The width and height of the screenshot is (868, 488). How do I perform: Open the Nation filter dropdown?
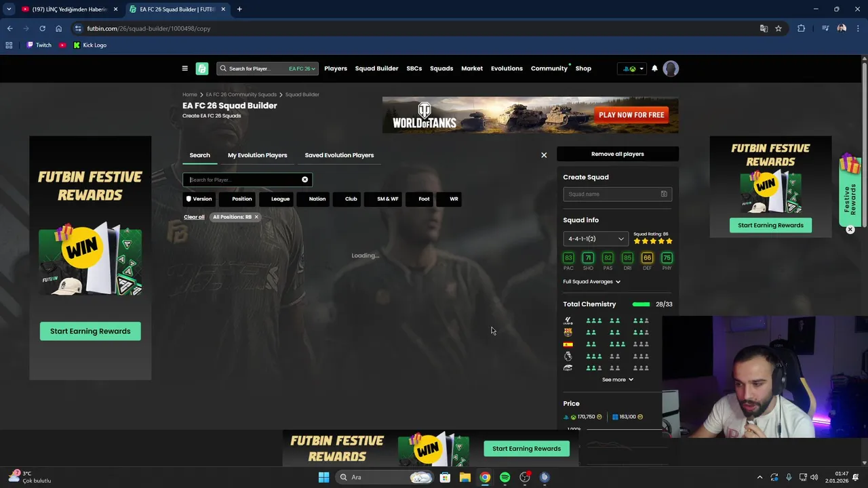click(314, 199)
